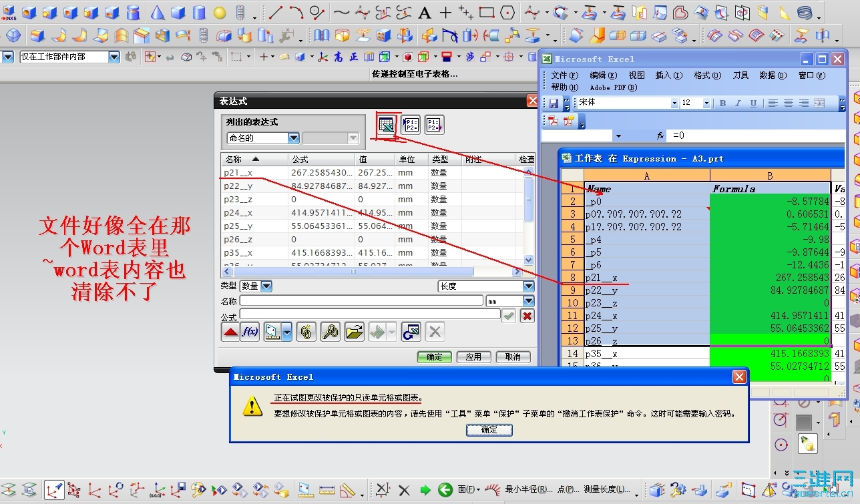Screen dimensions: 860x504
Task: Click the polygon hexagon tool
Action: 507,13
